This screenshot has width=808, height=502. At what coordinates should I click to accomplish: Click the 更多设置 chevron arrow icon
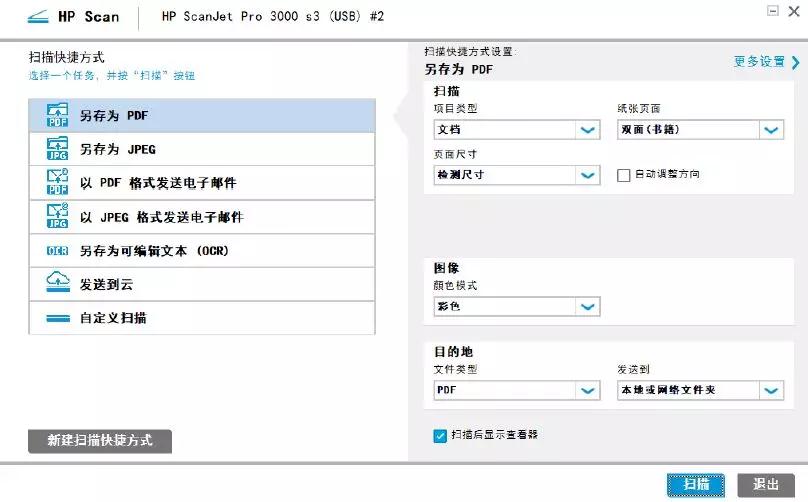pyautogui.click(x=796, y=62)
